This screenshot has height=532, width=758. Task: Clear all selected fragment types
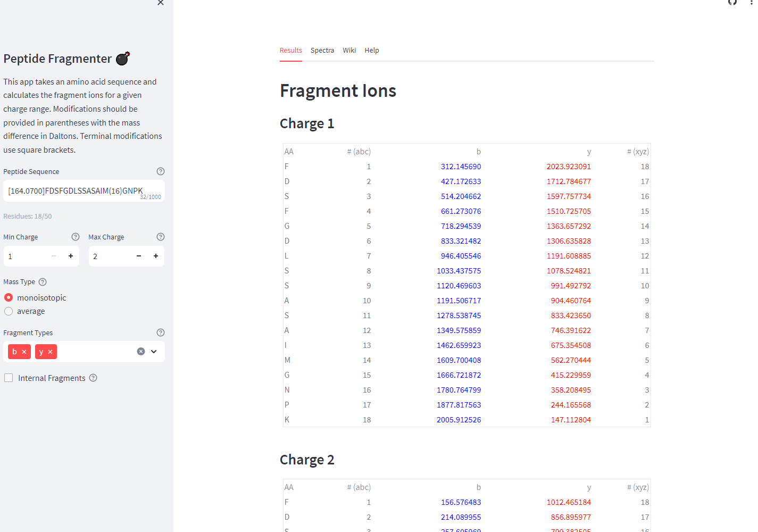[141, 351]
